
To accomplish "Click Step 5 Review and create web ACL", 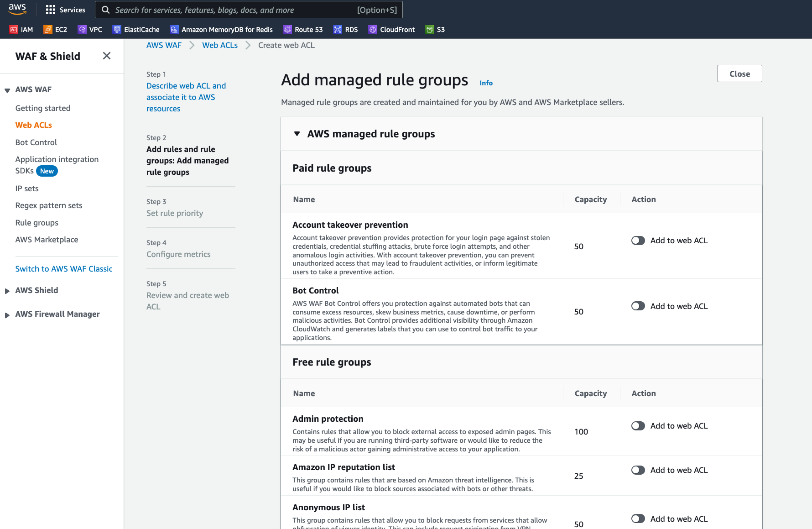I will [x=187, y=301].
